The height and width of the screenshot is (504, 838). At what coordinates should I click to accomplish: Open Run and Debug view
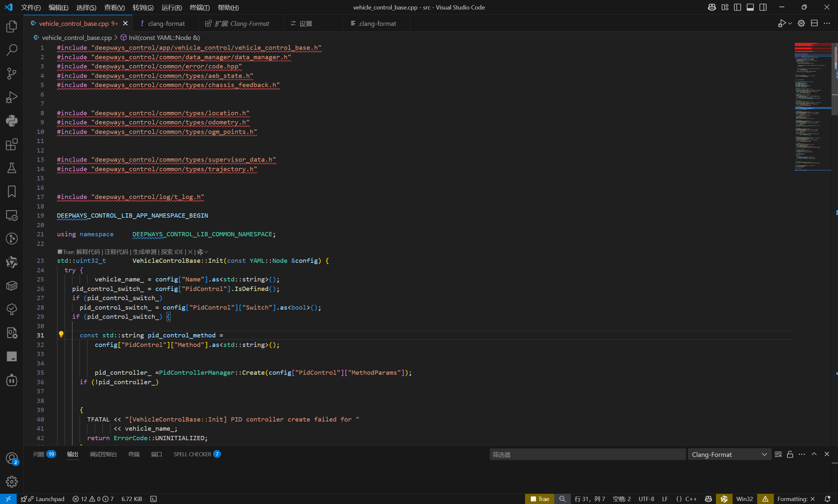pos(11,97)
